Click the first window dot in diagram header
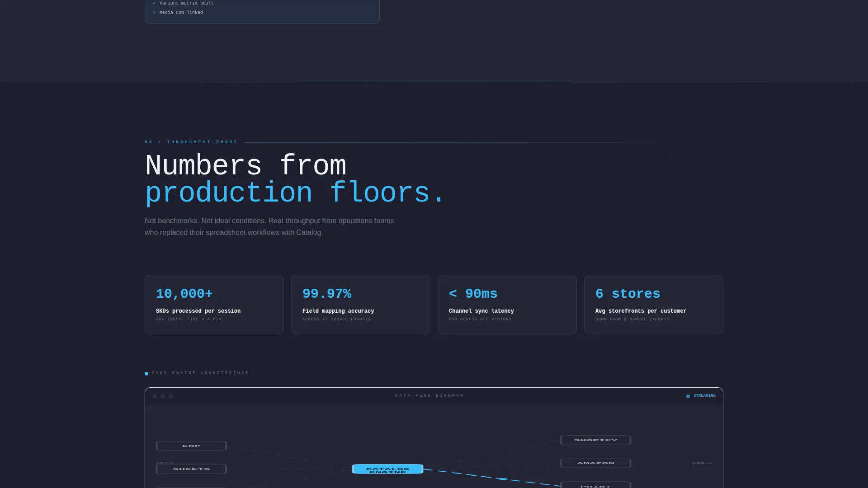The width and height of the screenshot is (868, 488). coord(155,396)
